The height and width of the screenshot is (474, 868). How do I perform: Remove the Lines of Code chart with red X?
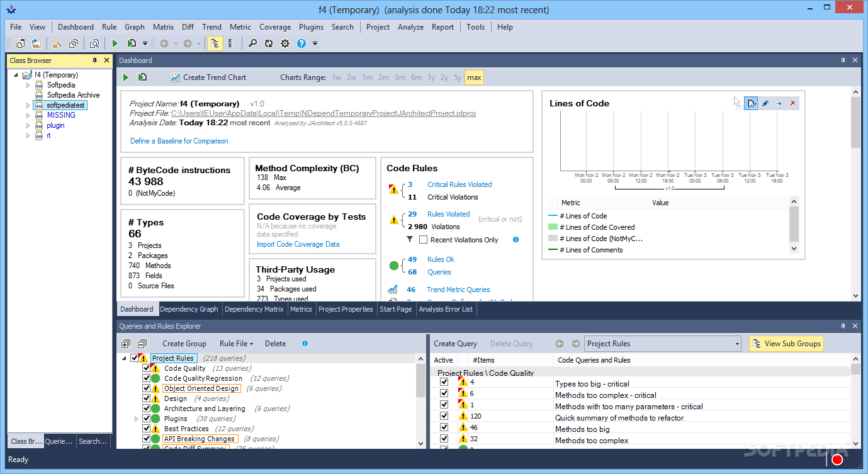(793, 103)
